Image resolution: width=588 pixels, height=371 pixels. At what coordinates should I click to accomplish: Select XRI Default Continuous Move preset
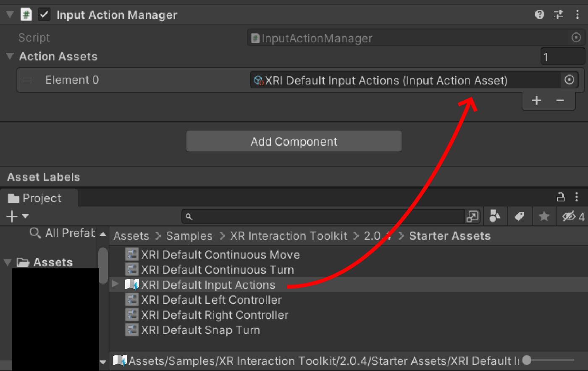pyautogui.click(x=220, y=255)
